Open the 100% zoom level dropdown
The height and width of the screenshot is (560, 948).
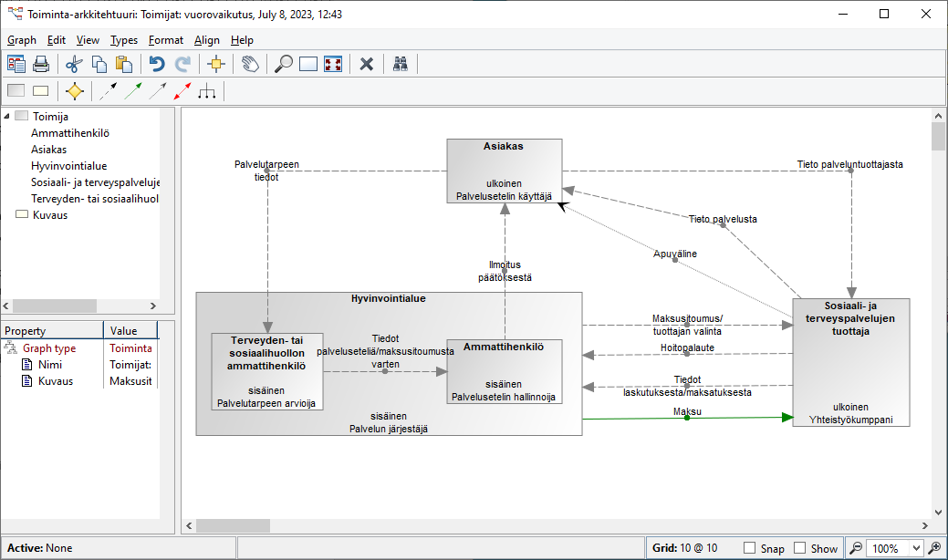(916, 548)
